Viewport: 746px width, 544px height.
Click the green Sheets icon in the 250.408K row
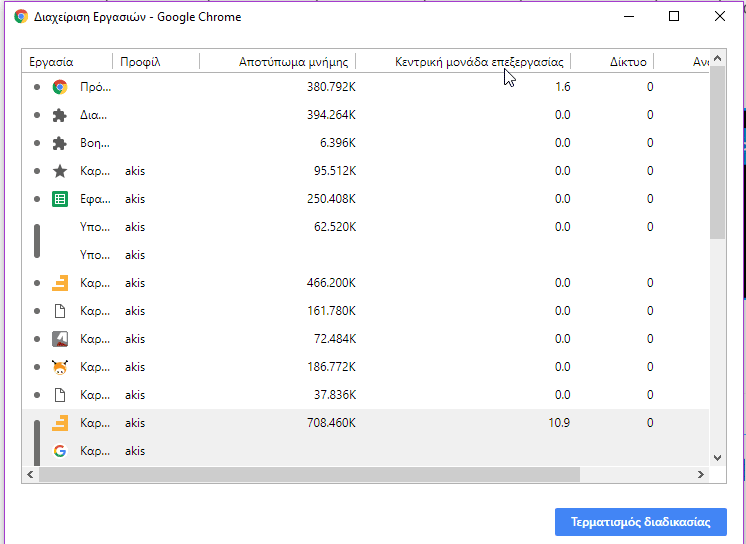point(60,199)
